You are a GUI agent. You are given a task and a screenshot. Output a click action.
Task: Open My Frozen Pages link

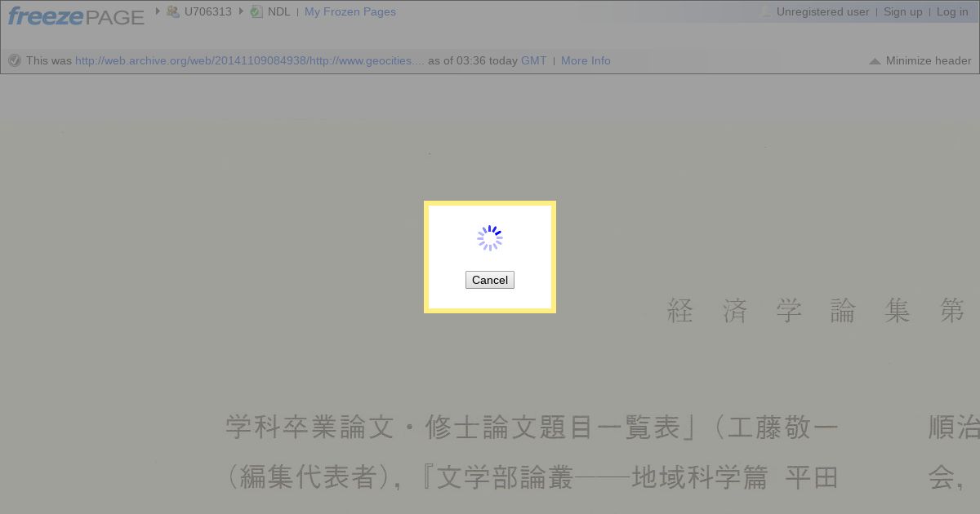coord(350,11)
